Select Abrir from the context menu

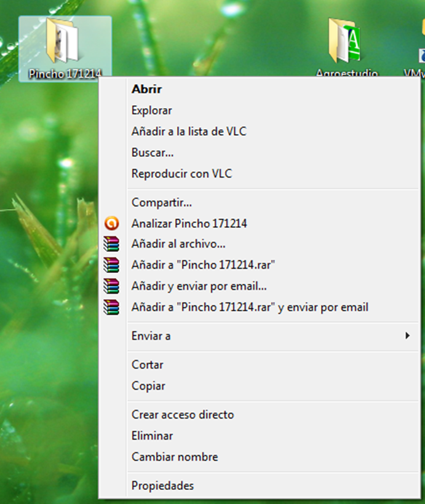click(x=146, y=89)
